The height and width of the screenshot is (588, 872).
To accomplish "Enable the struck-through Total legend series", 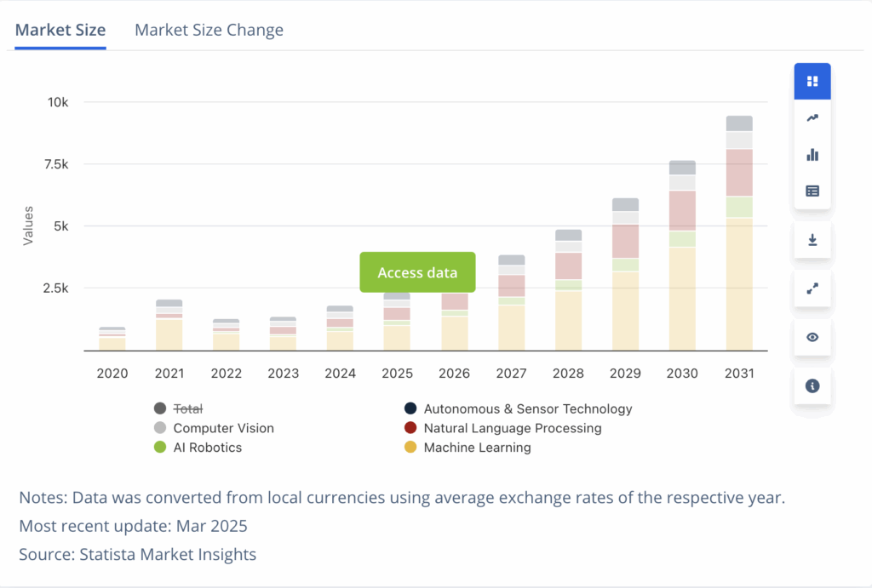I will 187,408.
